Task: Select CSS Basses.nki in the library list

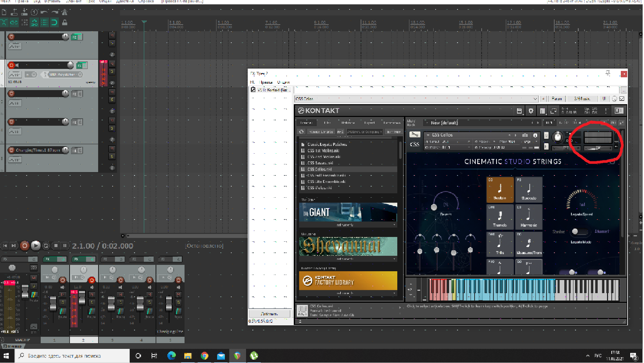Action: (x=320, y=163)
